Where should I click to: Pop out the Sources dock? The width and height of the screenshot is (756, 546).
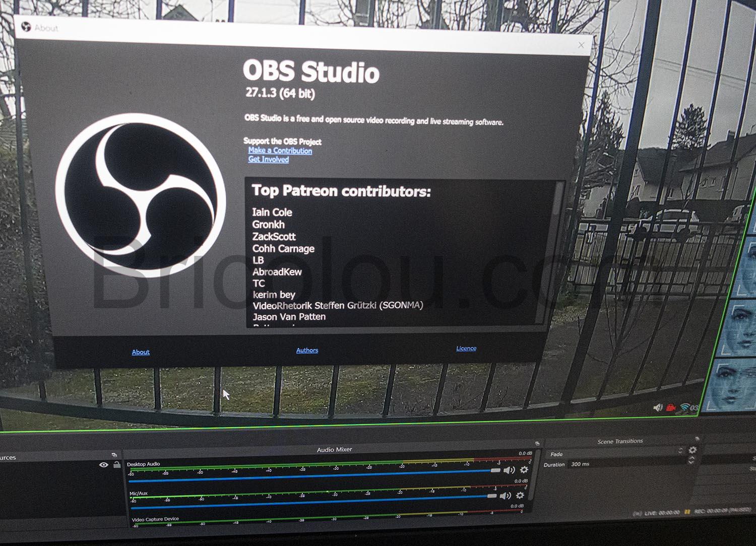click(x=114, y=455)
